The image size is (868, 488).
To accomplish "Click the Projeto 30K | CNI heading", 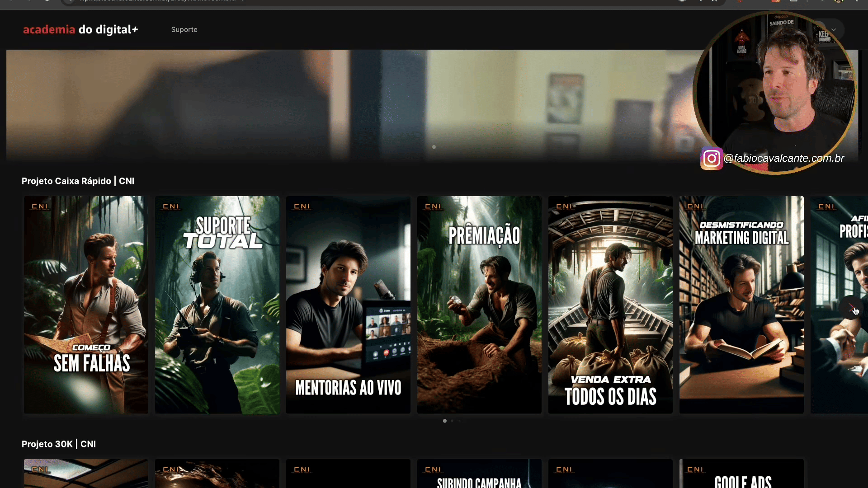I will (59, 444).
